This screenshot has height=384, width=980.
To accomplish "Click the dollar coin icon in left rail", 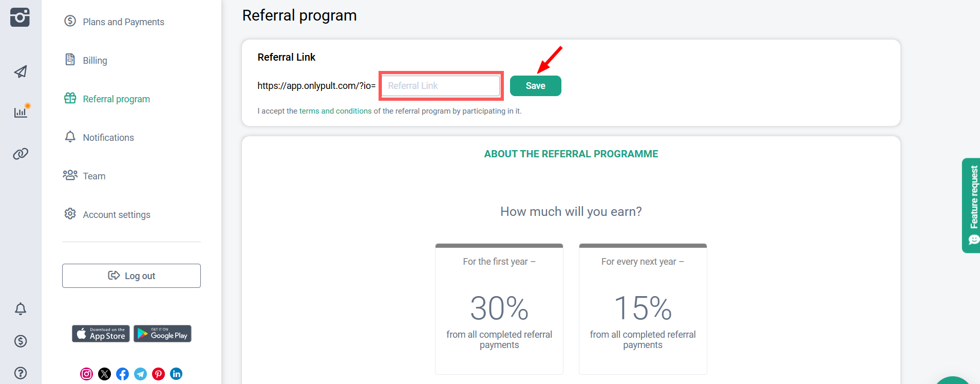I will coord(21,341).
